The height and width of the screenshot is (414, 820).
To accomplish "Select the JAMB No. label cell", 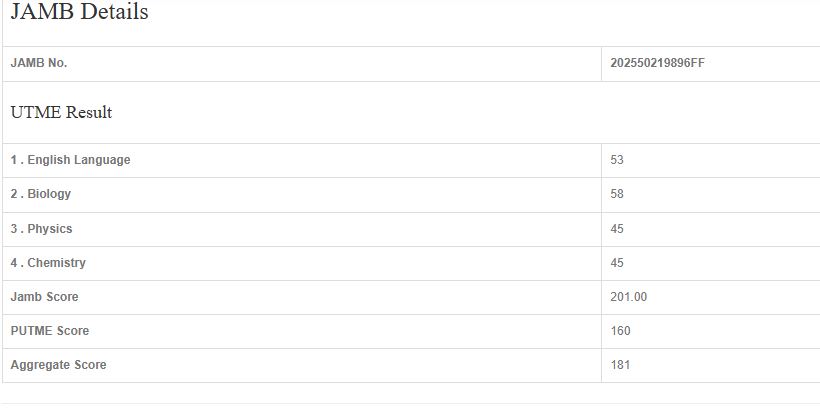I will 39,63.
